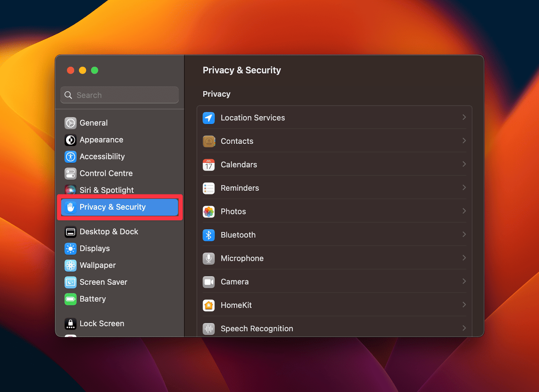Screen dimensions: 539x392
Task: Select General in the sidebar
Action: point(93,123)
